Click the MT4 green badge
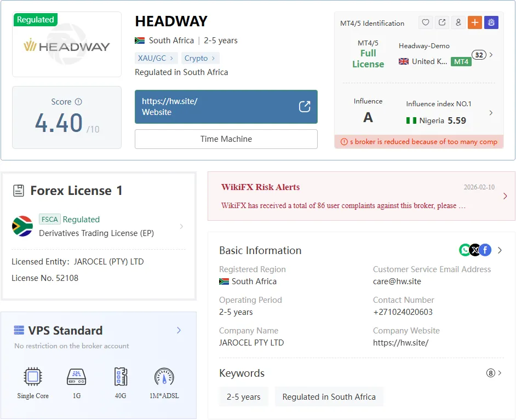The image size is (516, 420). [461, 61]
